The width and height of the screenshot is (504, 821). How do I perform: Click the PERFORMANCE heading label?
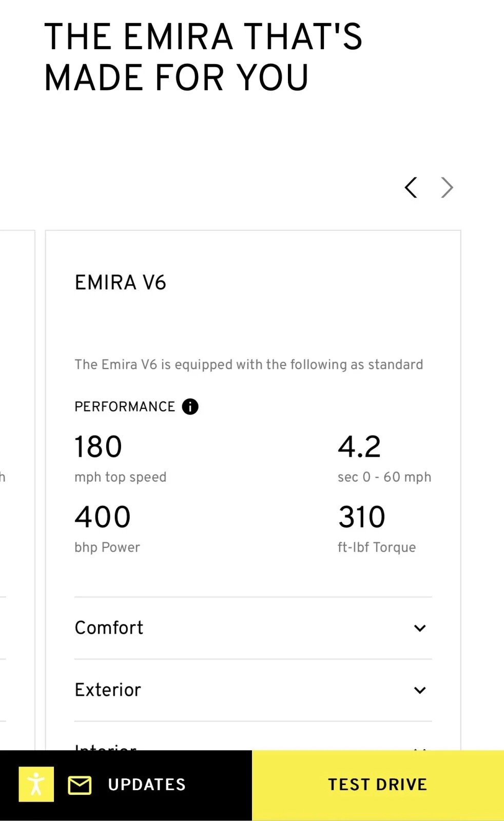point(125,406)
